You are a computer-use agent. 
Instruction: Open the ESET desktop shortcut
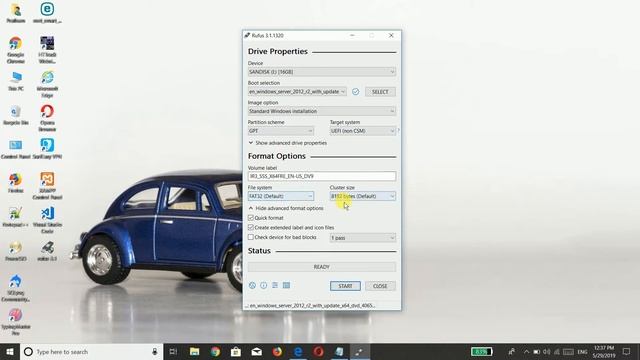tap(47, 13)
